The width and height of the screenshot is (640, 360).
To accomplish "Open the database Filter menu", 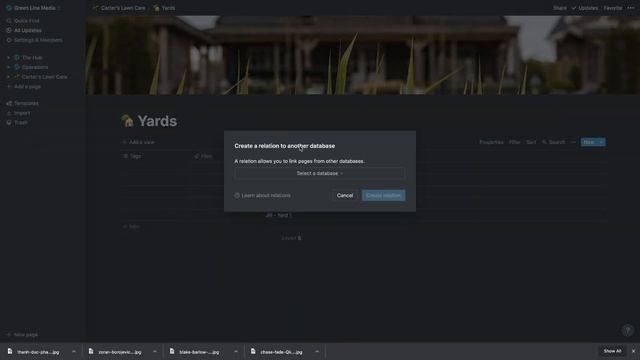I will [x=515, y=142].
